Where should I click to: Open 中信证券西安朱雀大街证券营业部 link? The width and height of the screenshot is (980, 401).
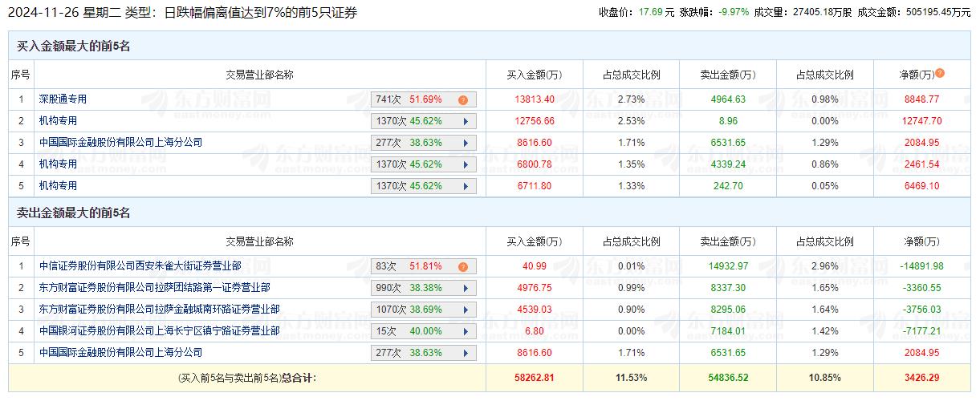(x=140, y=266)
